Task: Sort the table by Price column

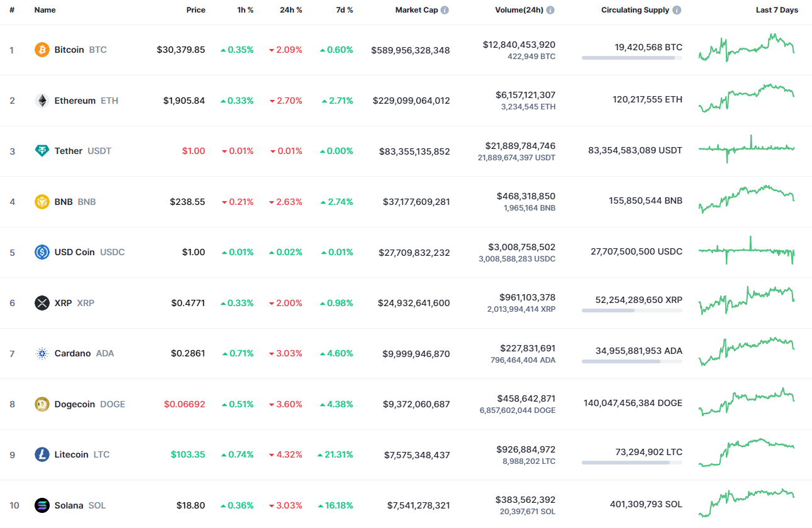Action: click(x=196, y=9)
